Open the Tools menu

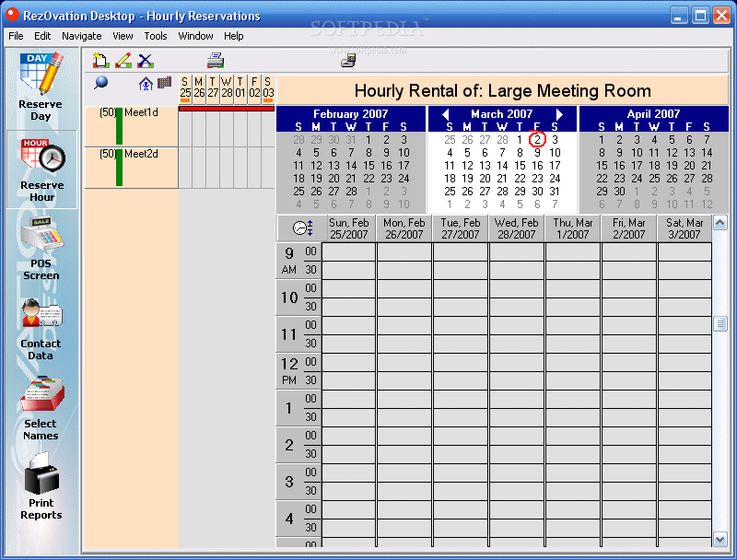click(156, 36)
